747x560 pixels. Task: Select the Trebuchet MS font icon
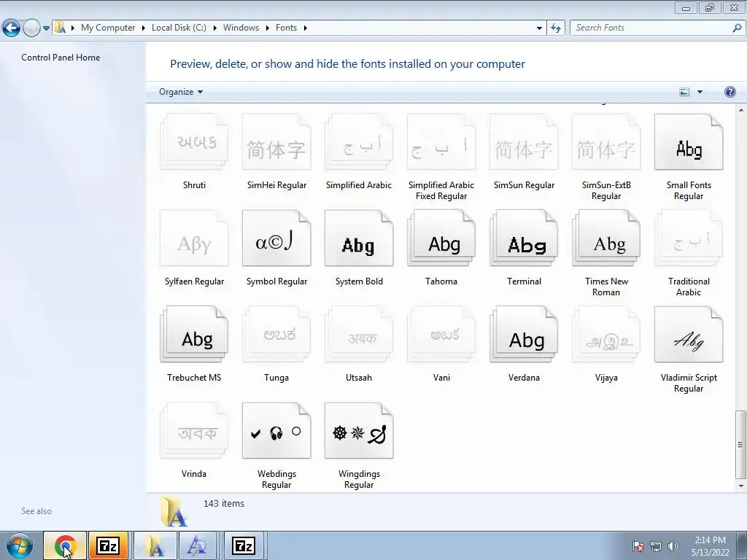pos(194,334)
